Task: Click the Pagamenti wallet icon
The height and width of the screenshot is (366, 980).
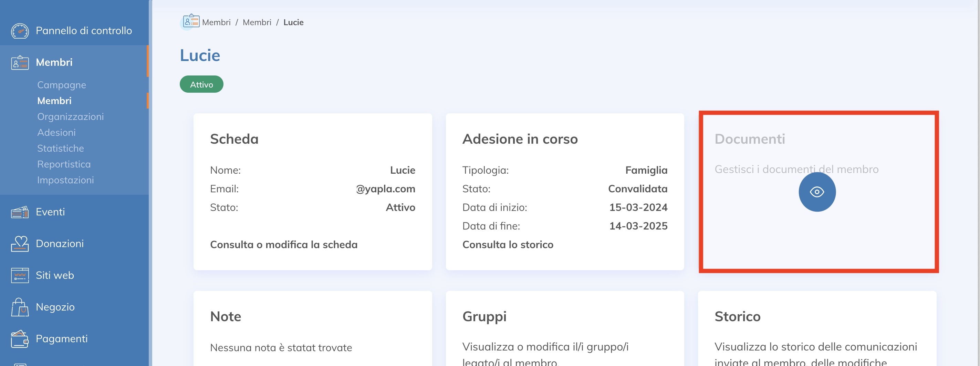Action: 20,338
